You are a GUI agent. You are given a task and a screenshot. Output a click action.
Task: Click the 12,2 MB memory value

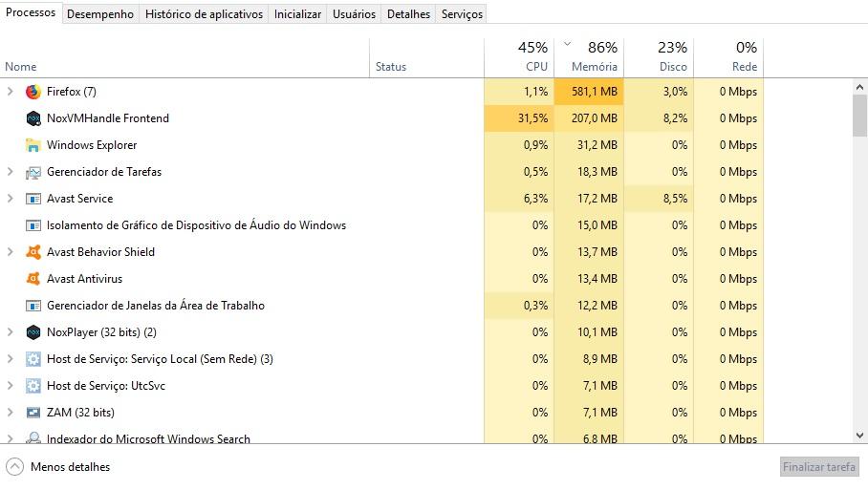[x=597, y=306]
